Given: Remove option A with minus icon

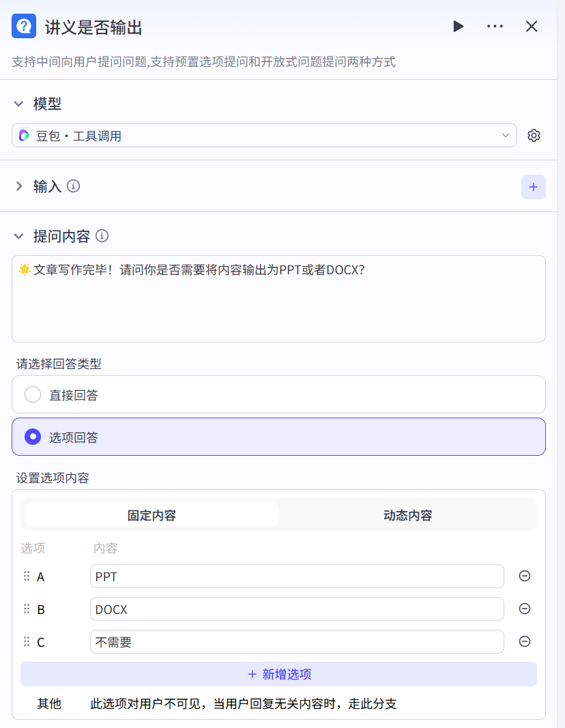Looking at the screenshot, I should [524, 576].
